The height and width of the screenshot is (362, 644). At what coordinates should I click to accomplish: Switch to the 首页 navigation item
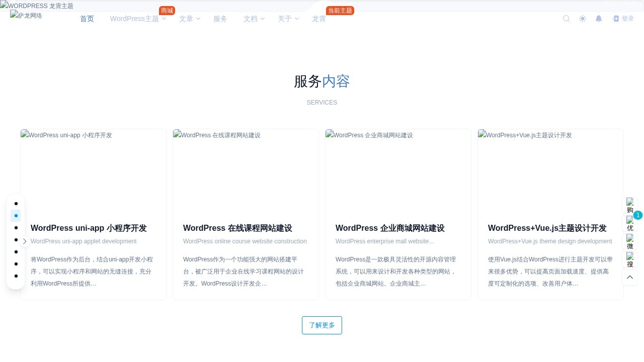pos(87,19)
